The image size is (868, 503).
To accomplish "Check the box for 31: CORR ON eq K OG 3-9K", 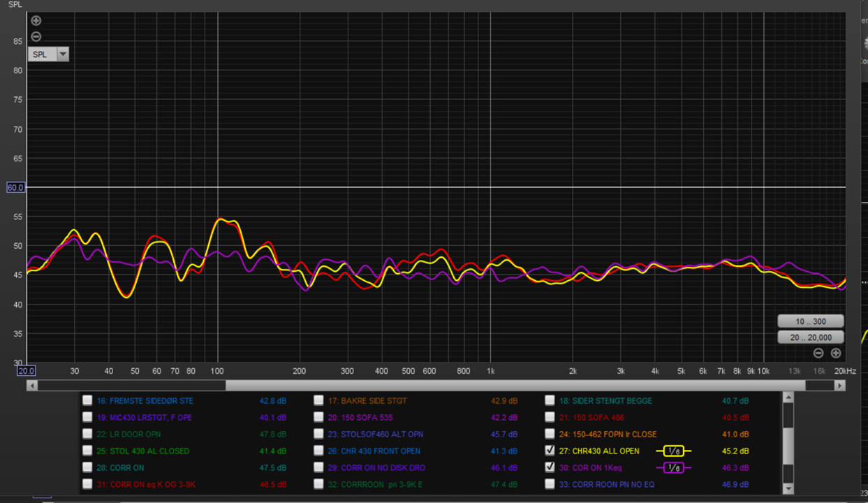I will (87, 484).
